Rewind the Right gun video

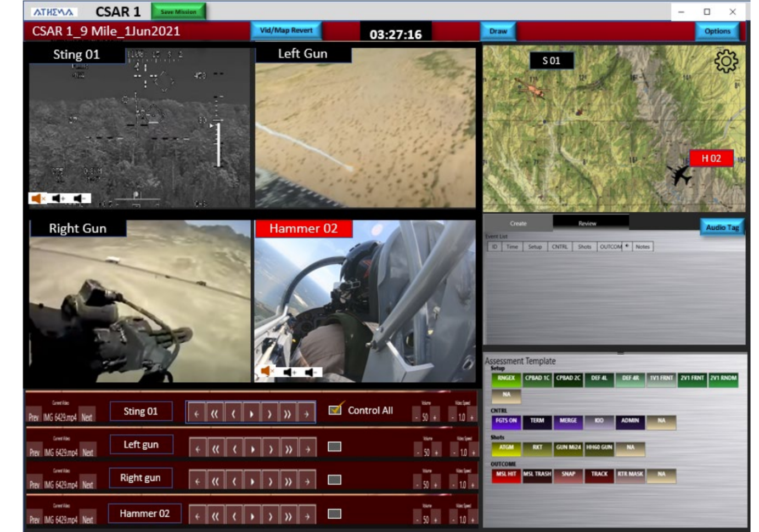coord(215,482)
